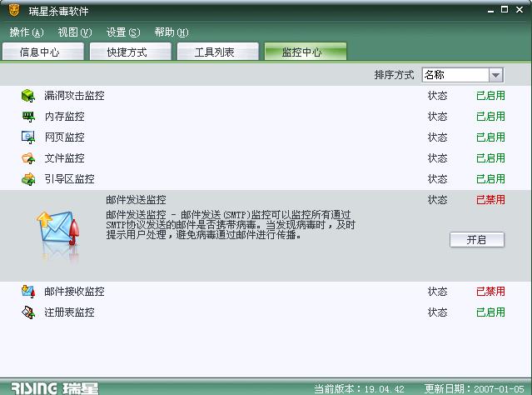Click the 文件监控 folder icon
This screenshot has height=395, width=532.
click(x=28, y=158)
